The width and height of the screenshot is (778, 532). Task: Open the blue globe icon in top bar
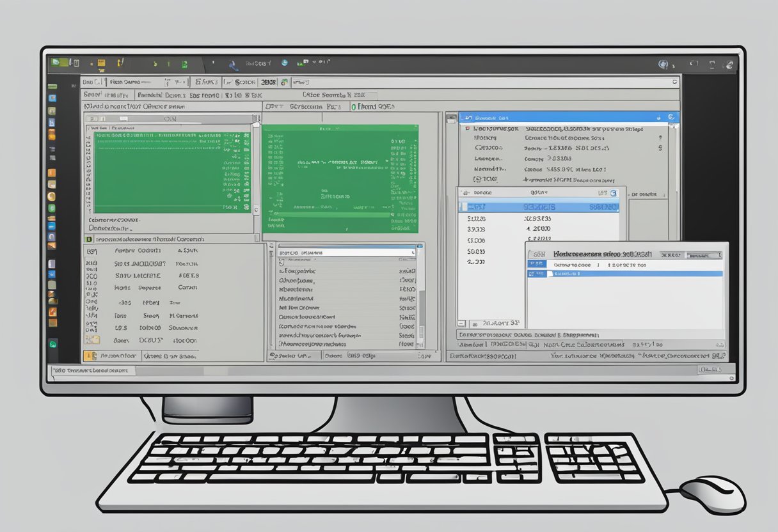point(284,63)
